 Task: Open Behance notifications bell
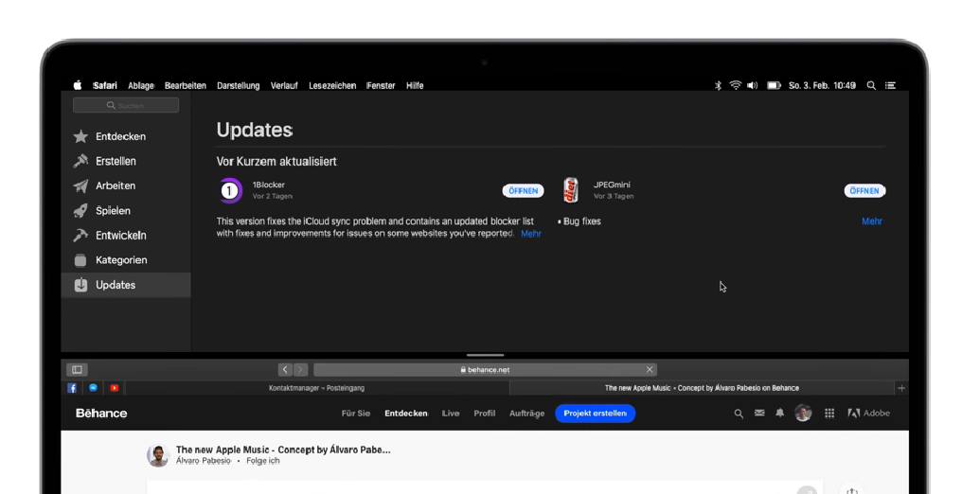(x=780, y=414)
